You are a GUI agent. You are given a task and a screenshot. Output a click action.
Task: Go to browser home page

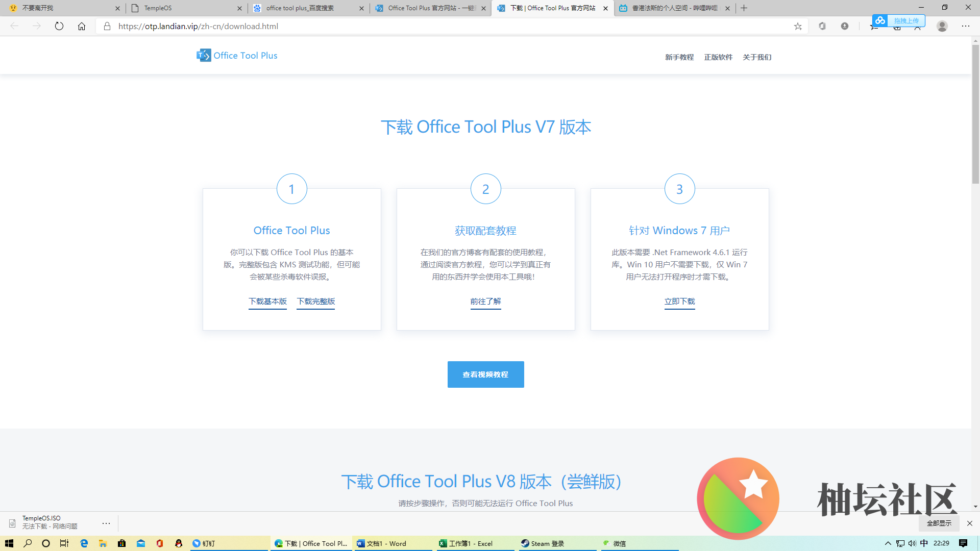pyautogui.click(x=82, y=26)
